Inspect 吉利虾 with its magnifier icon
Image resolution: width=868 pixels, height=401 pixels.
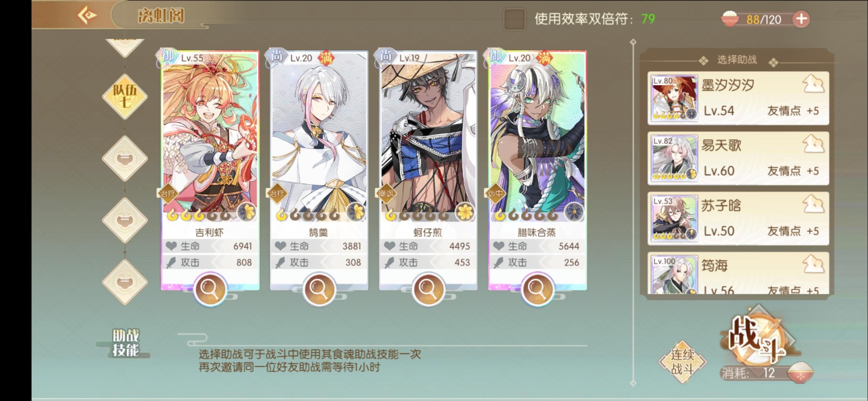point(210,289)
